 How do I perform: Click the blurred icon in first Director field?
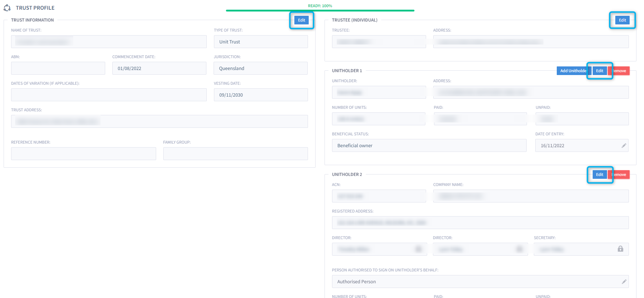[419, 249]
